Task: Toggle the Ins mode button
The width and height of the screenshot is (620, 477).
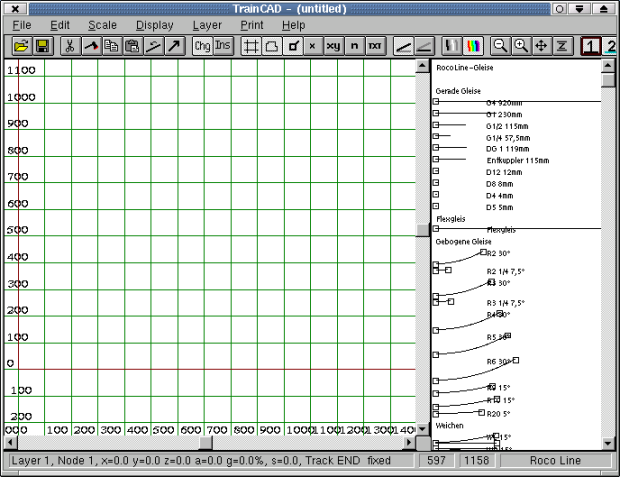Action: tap(223, 46)
